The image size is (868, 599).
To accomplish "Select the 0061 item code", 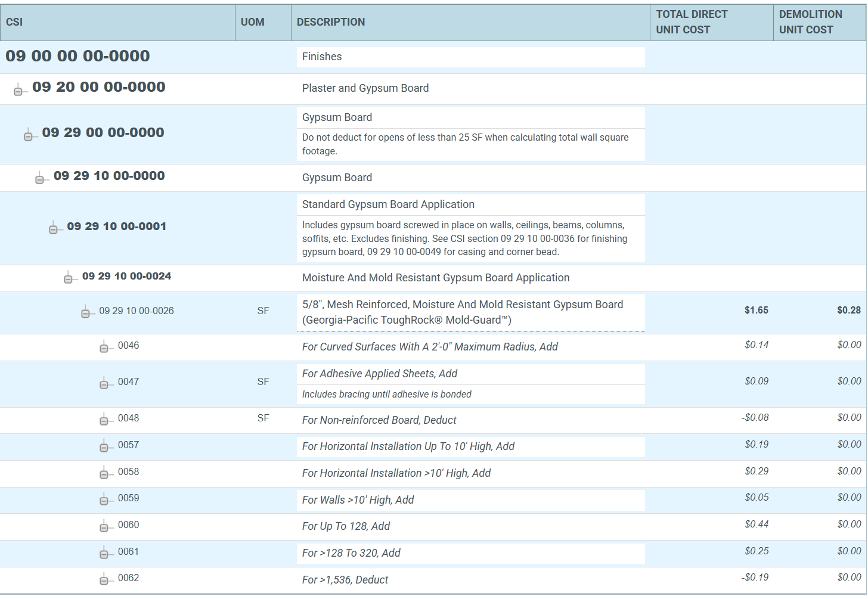I will [x=128, y=551].
